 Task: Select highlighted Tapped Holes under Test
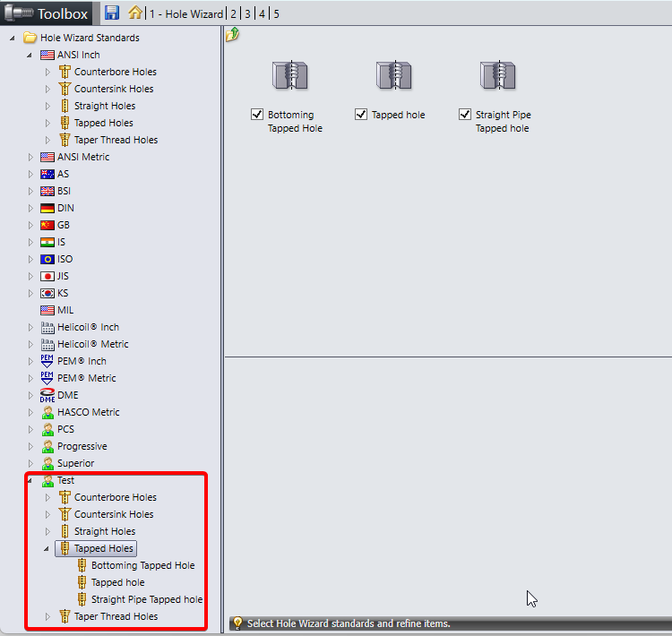point(96,548)
